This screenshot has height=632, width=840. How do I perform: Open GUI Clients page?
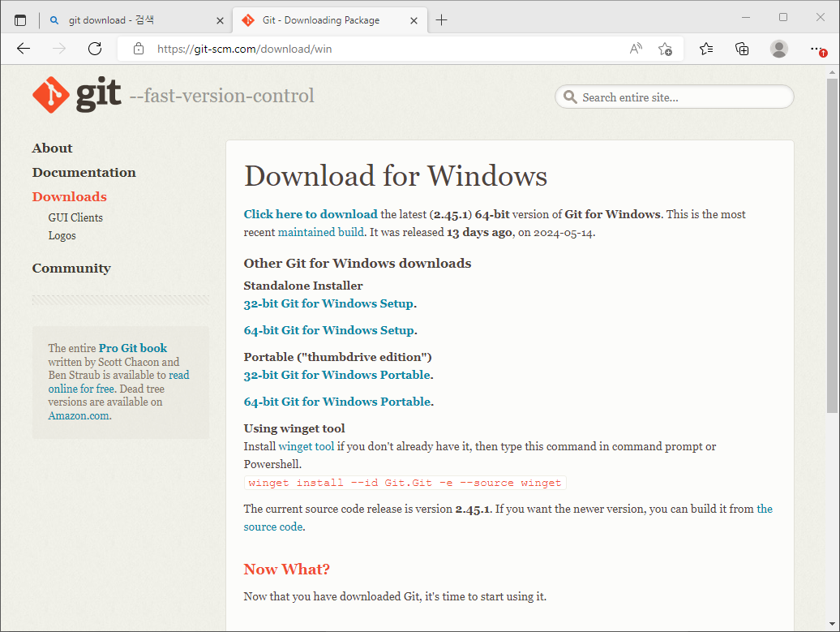click(x=75, y=217)
